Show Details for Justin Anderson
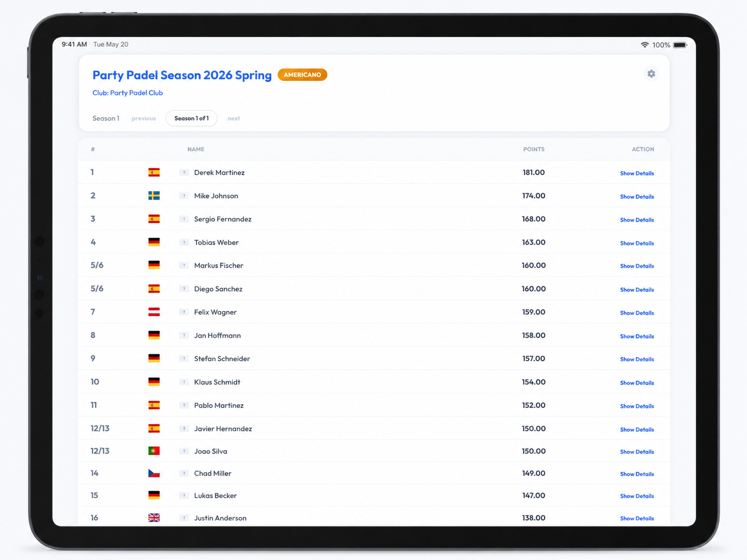This screenshot has height=560, width=747. point(637,519)
